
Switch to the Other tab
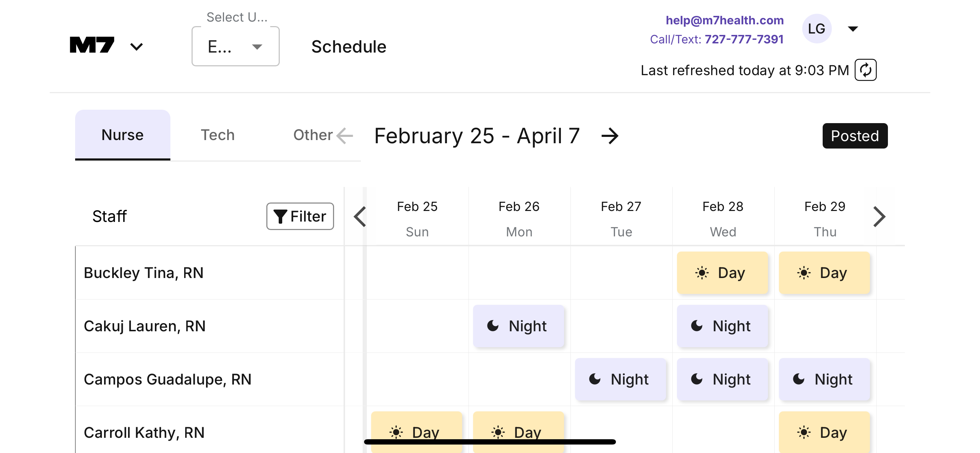click(x=312, y=135)
